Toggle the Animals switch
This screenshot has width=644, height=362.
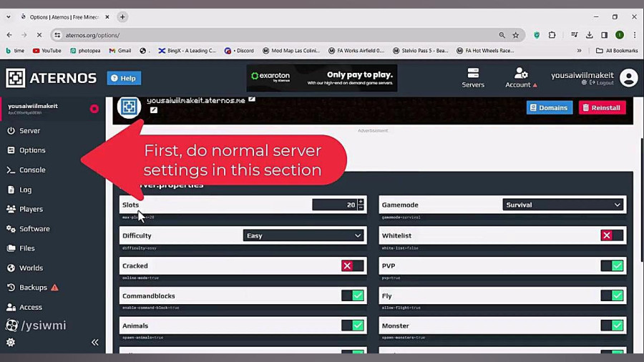tap(352, 326)
